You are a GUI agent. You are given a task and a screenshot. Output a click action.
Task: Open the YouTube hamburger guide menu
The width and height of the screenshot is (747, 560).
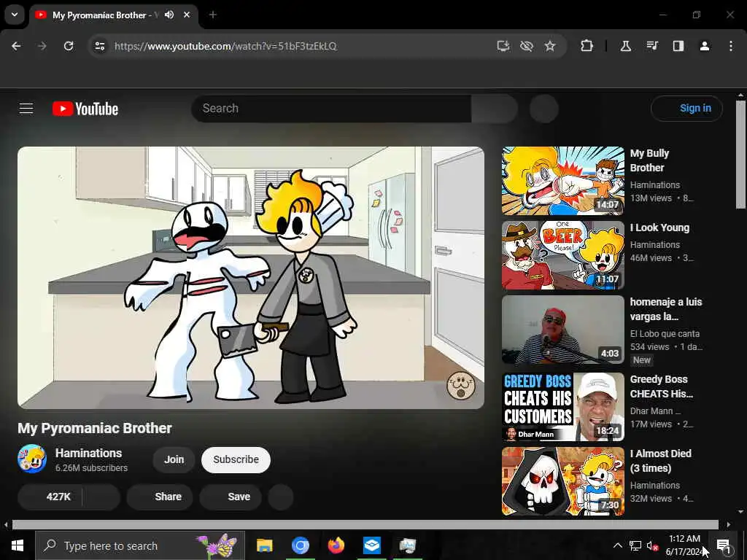point(26,109)
